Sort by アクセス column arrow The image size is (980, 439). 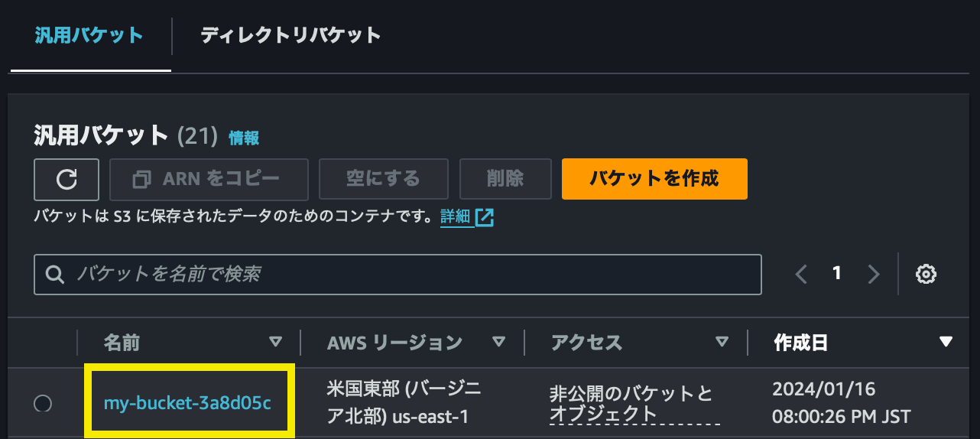click(722, 342)
